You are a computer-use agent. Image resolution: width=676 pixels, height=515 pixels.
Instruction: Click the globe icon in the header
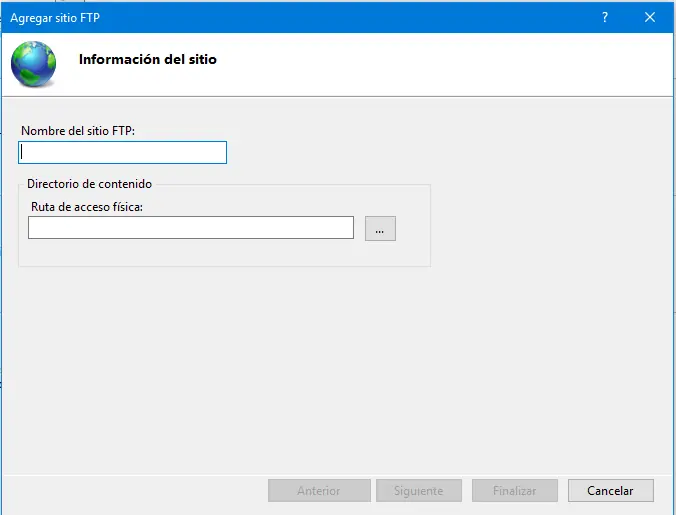coord(33,64)
